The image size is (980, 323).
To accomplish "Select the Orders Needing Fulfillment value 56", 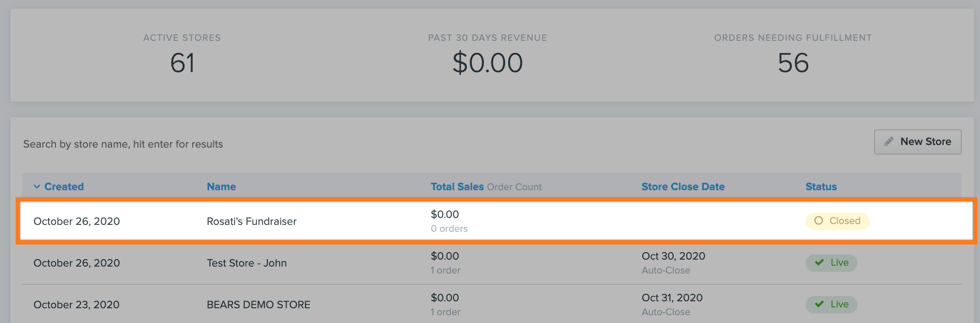I will (793, 63).
